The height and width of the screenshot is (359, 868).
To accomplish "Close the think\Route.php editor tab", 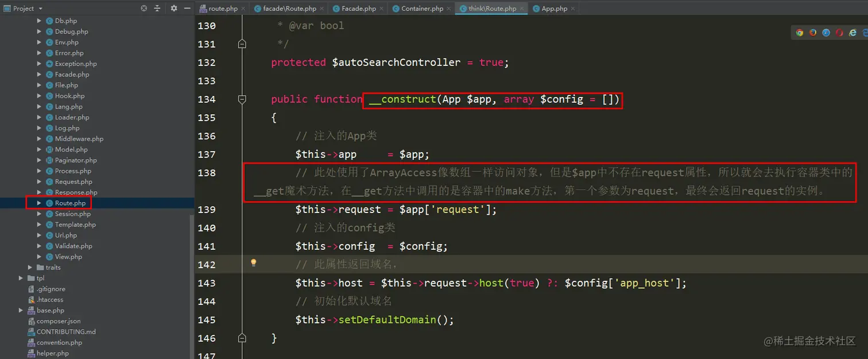I will 521,9.
